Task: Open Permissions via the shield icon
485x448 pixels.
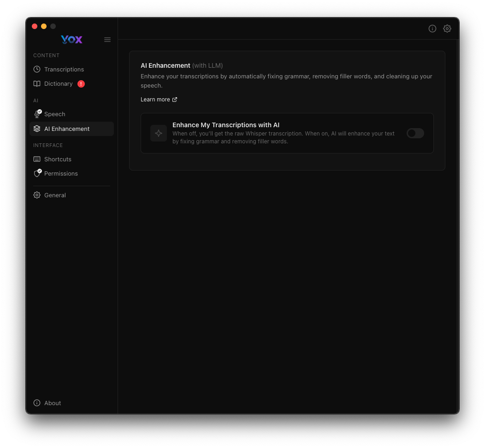Action: pos(37,173)
